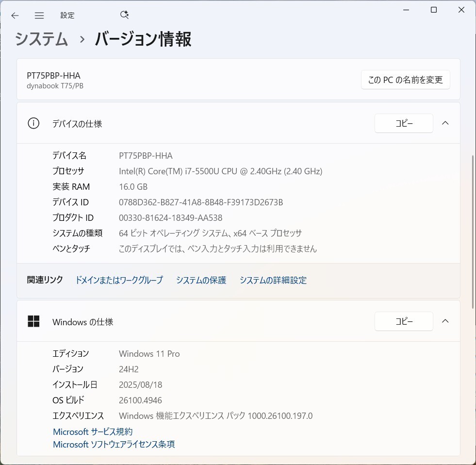The image size is (476, 465).
Task: Close the settings window
Action: 461,10
